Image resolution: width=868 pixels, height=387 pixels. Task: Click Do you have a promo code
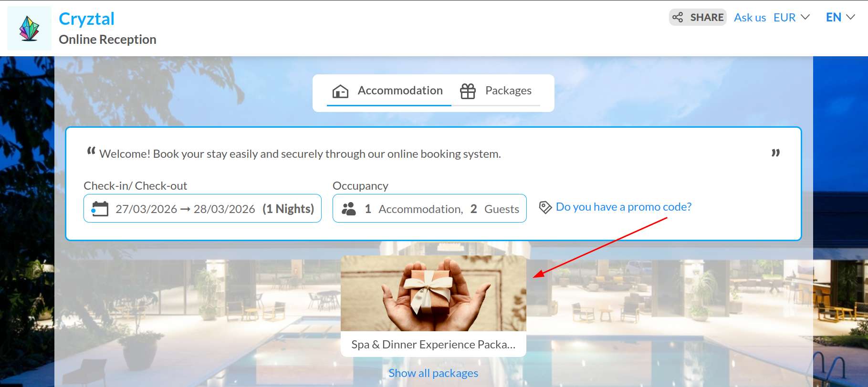pos(623,207)
